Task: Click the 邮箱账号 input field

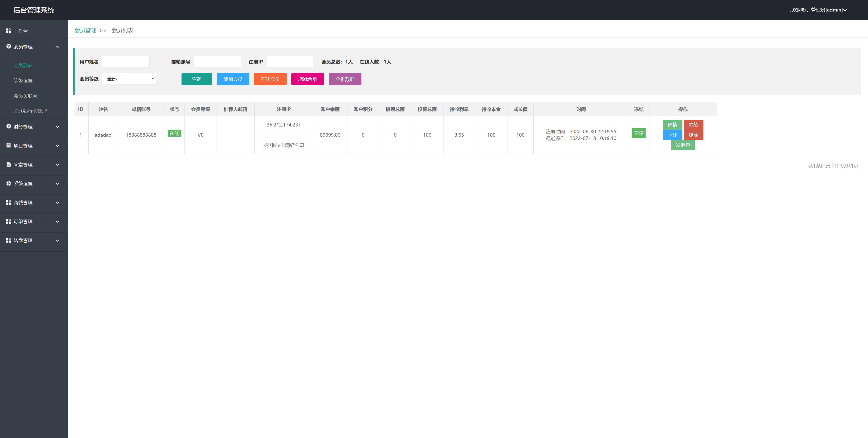Action: [x=217, y=62]
